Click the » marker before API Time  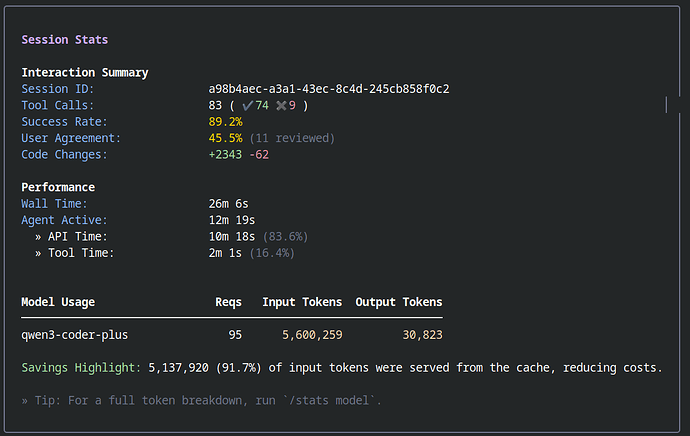click(x=38, y=237)
